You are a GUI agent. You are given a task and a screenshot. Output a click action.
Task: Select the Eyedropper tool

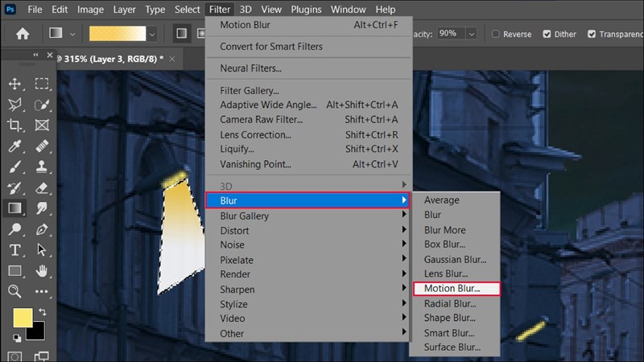pos(14,146)
